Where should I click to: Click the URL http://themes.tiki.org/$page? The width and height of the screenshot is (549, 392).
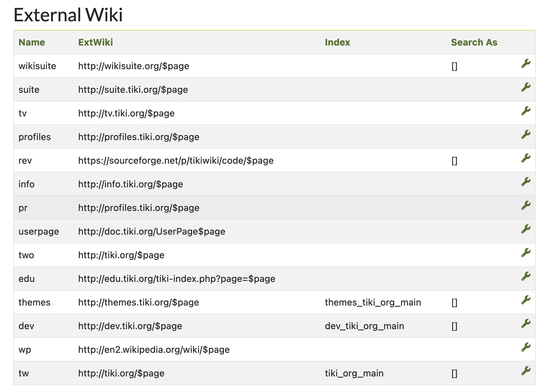[x=138, y=302]
